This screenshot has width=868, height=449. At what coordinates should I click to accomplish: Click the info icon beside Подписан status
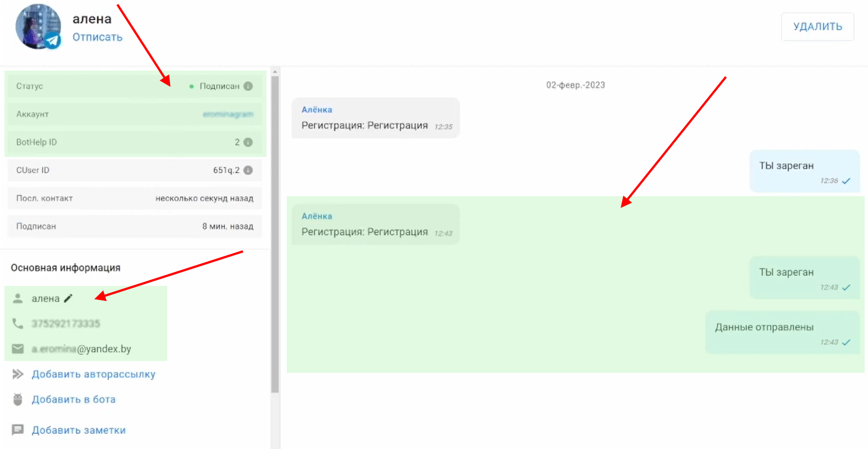point(248,86)
